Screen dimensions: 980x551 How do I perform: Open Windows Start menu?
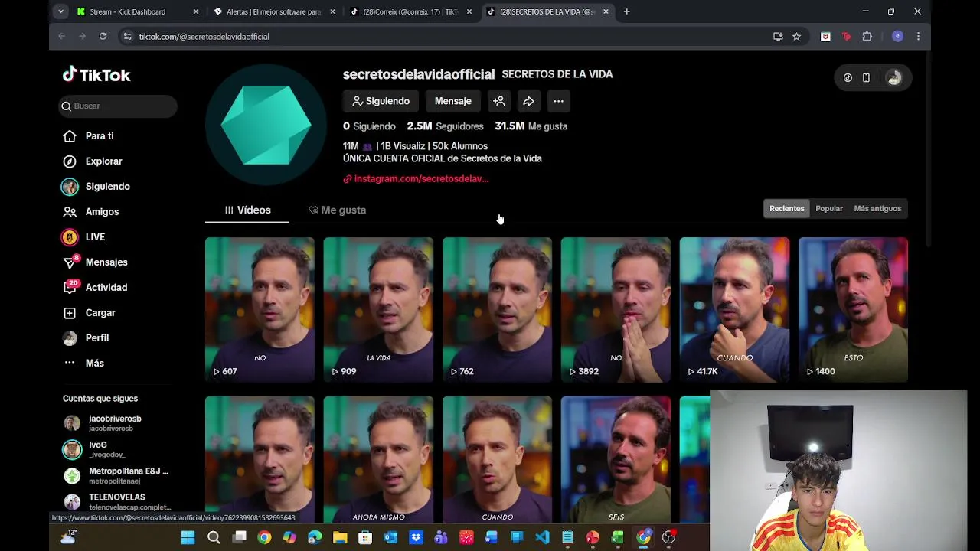pyautogui.click(x=188, y=538)
